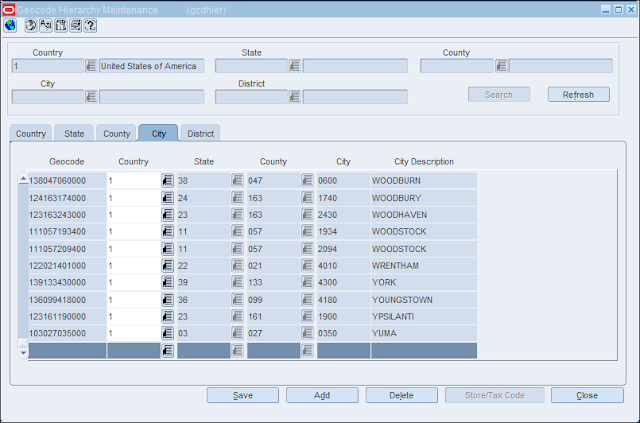The image size is (640, 423).
Task: Open the state lookup in the blank bottom row
Action: [x=237, y=351]
